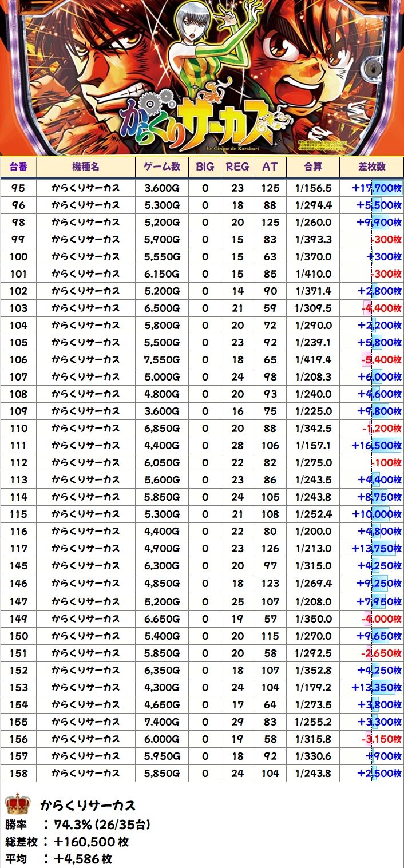Select machine number 158 in the last row

click(18, 773)
